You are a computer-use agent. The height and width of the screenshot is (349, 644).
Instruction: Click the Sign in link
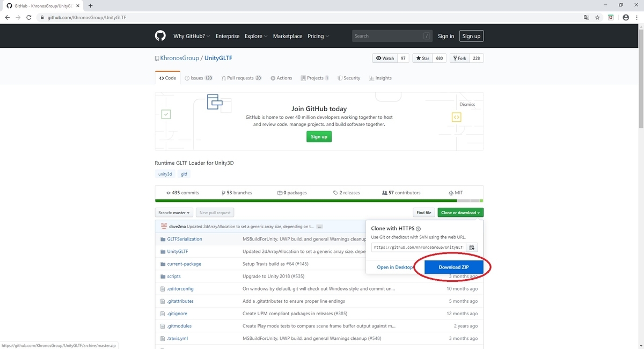446,36
